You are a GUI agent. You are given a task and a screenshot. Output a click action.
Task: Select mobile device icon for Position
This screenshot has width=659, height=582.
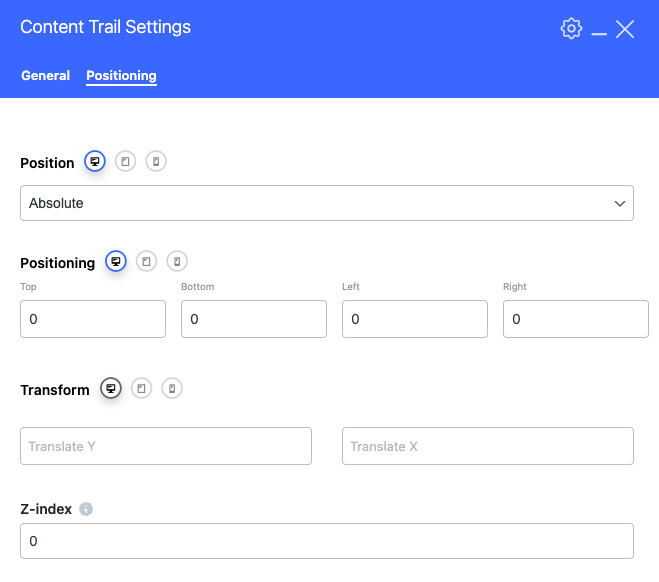156,162
